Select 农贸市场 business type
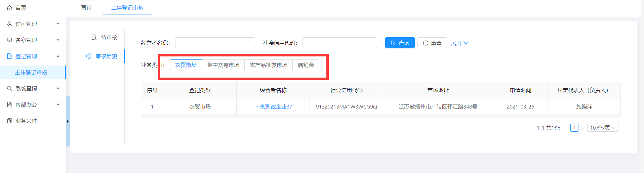This screenshot has height=173, width=644. click(x=186, y=65)
